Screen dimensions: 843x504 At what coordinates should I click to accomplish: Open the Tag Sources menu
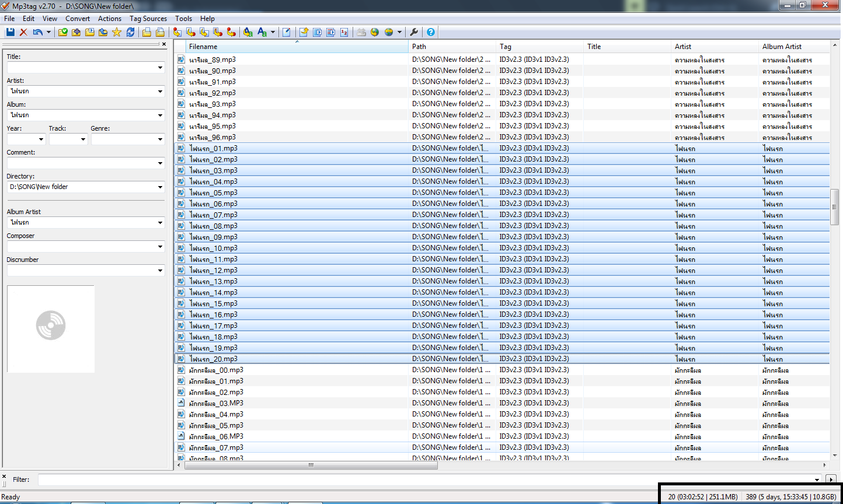[148, 19]
